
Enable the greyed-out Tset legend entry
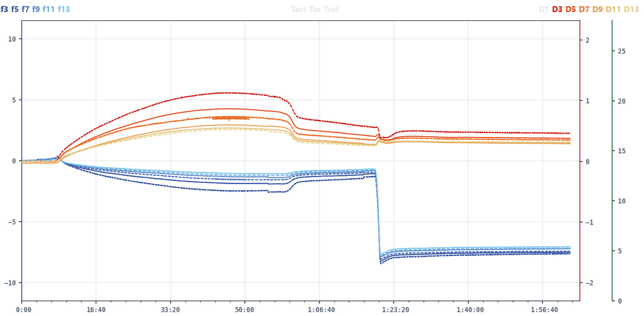[x=331, y=9]
